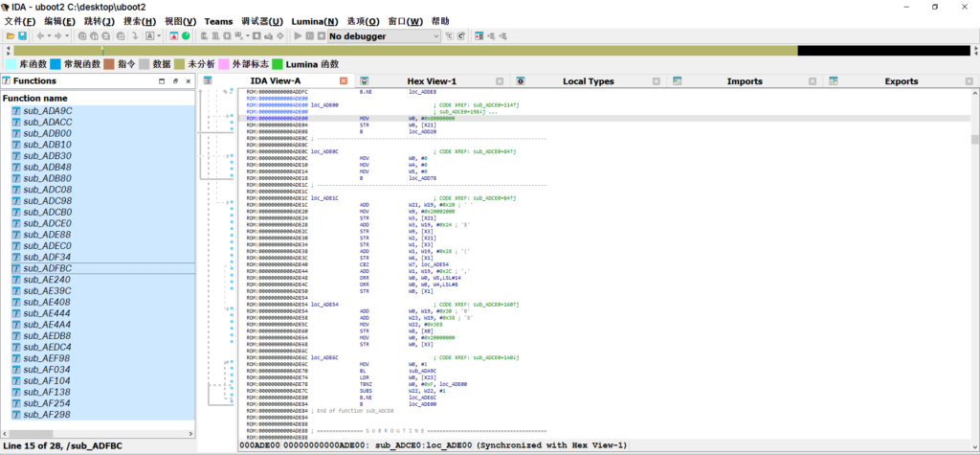Select sub_AE240 in the Functions list
The image size is (980, 455).
click(103, 280)
